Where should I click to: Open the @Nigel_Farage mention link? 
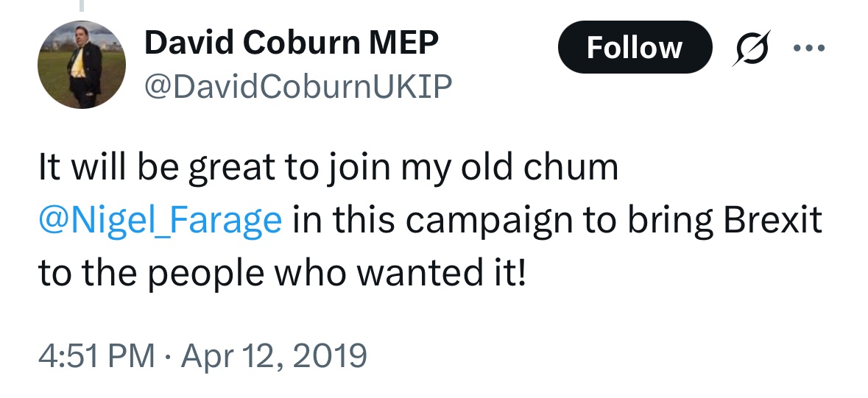pos(160,221)
